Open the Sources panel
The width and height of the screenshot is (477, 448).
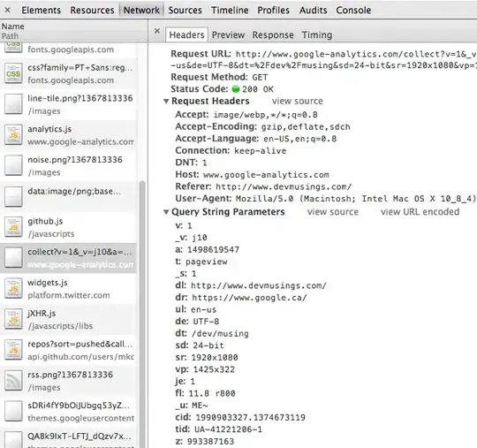[x=185, y=11]
